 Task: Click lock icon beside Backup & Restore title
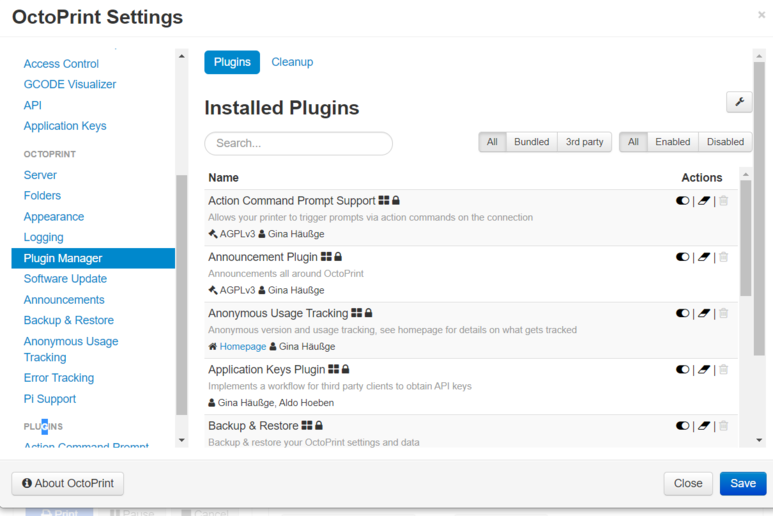click(319, 425)
